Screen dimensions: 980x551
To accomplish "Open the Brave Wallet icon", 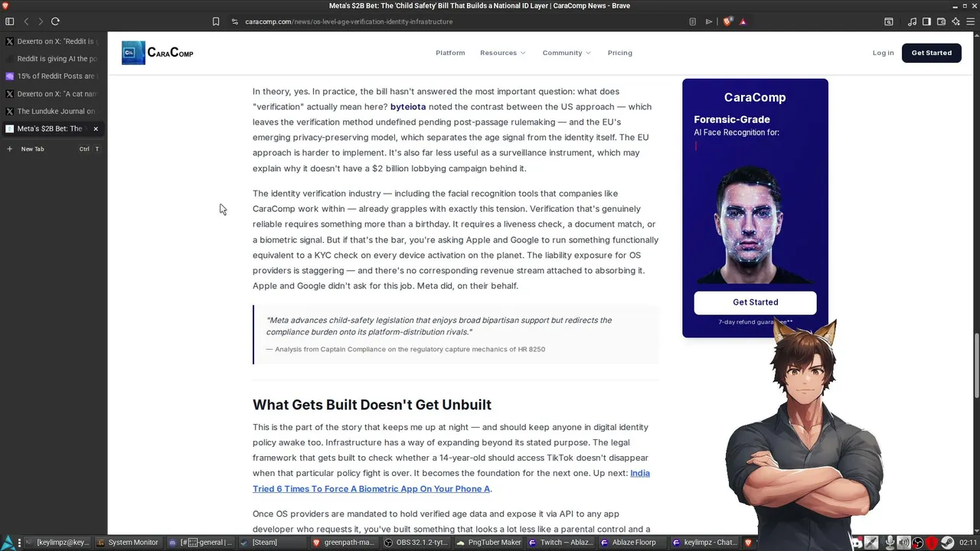I will click(941, 21).
